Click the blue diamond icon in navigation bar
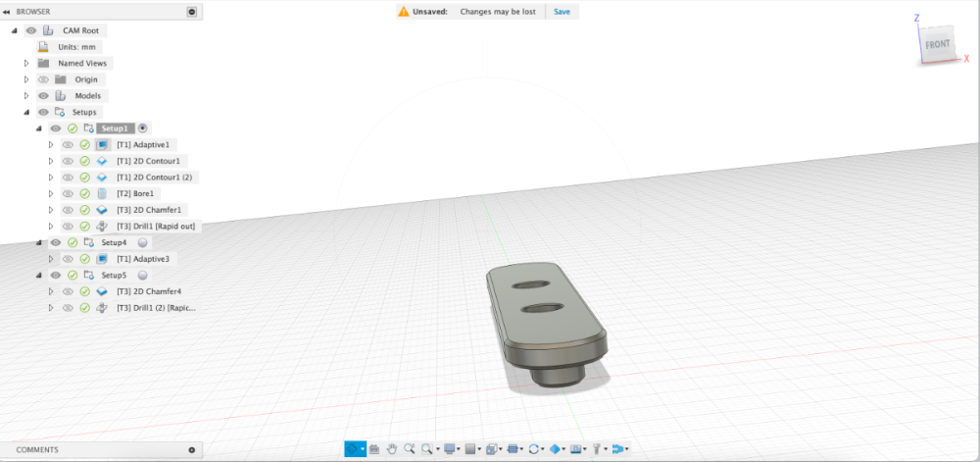980x462 pixels. click(555, 449)
